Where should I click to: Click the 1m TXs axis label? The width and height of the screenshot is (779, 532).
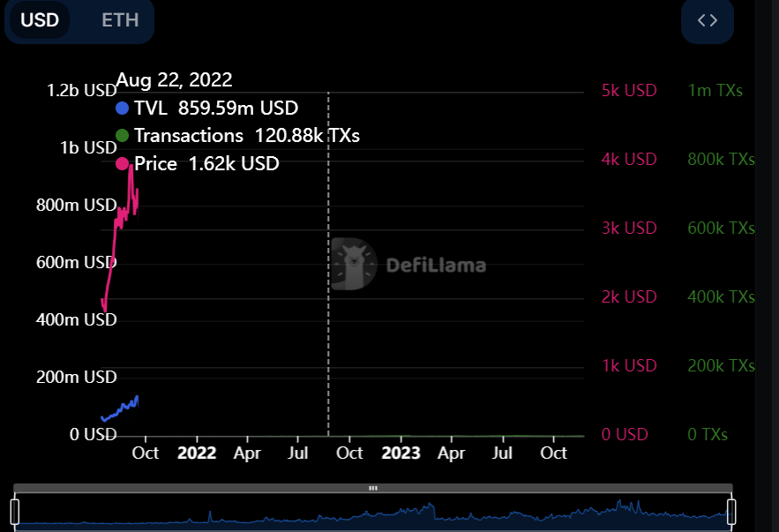coord(715,91)
